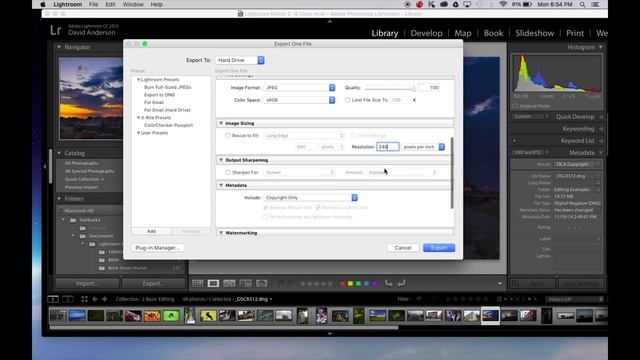Screen dimensions: 640x360
Task: Toggle Remove Location Info checkbox
Action: [x=318, y=208]
